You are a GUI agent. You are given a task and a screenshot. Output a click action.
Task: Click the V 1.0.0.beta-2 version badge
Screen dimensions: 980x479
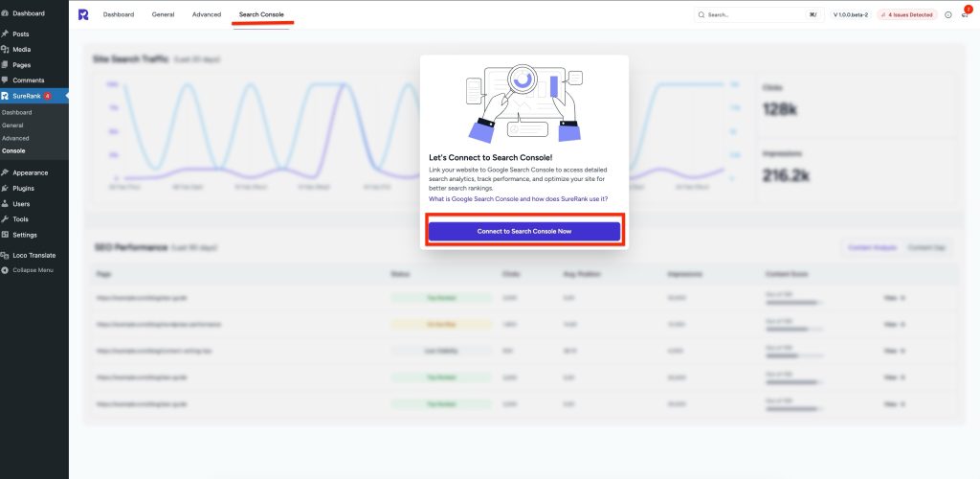(851, 14)
